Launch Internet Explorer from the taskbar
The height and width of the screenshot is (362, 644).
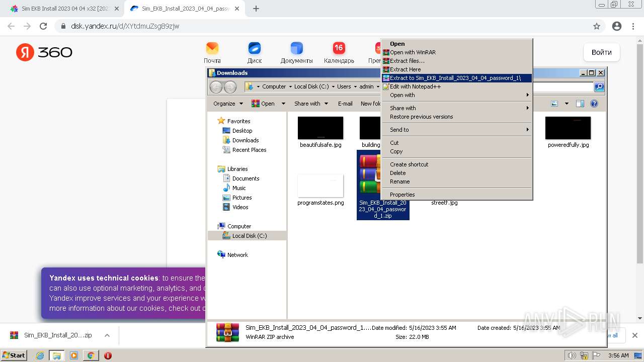point(40,355)
